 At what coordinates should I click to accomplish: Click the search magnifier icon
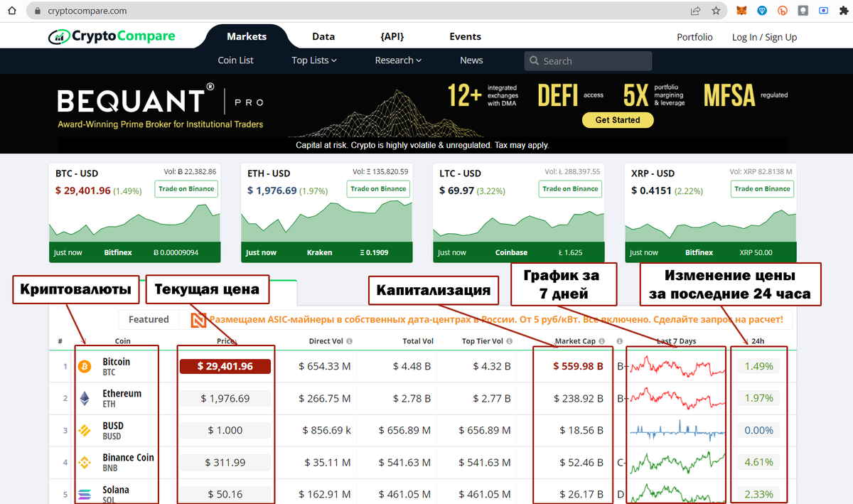[534, 61]
